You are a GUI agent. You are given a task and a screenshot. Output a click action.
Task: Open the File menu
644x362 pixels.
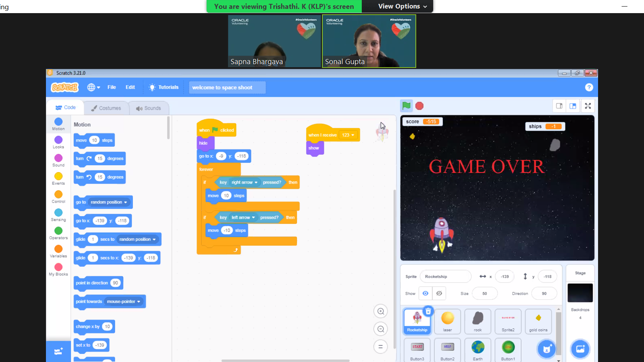coord(112,87)
